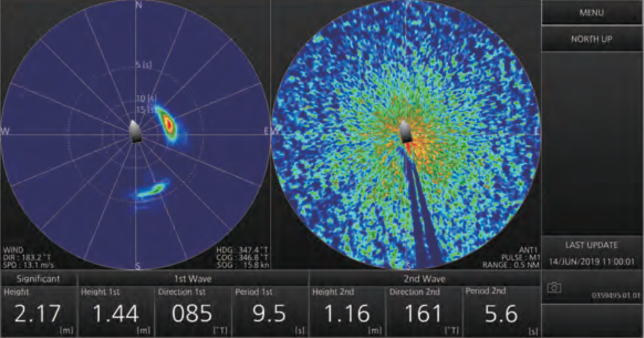Click the red primary wave peak in spectrum
The image size is (644, 338).
pos(169,124)
